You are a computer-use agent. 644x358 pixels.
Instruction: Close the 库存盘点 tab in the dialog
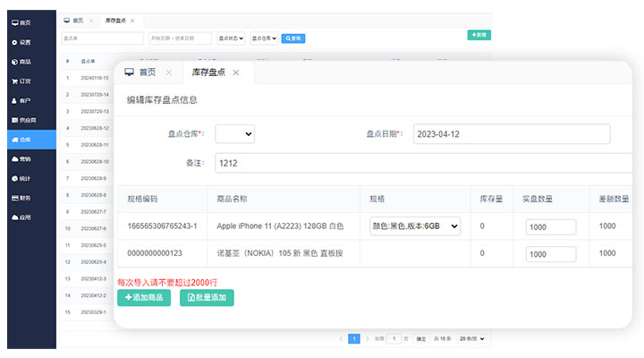pyautogui.click(x=236, y=72)
